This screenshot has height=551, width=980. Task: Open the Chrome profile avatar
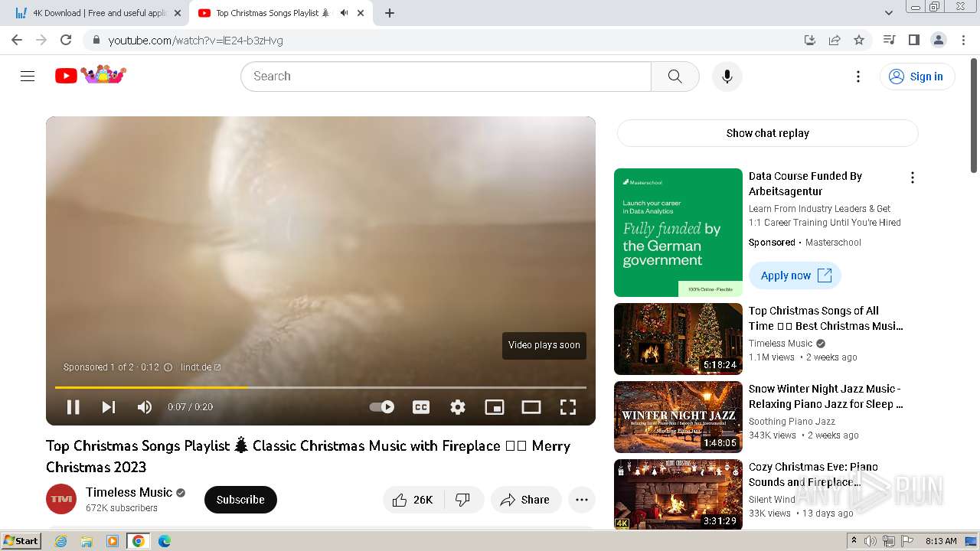pyautogui.click(x=938, y=40)
